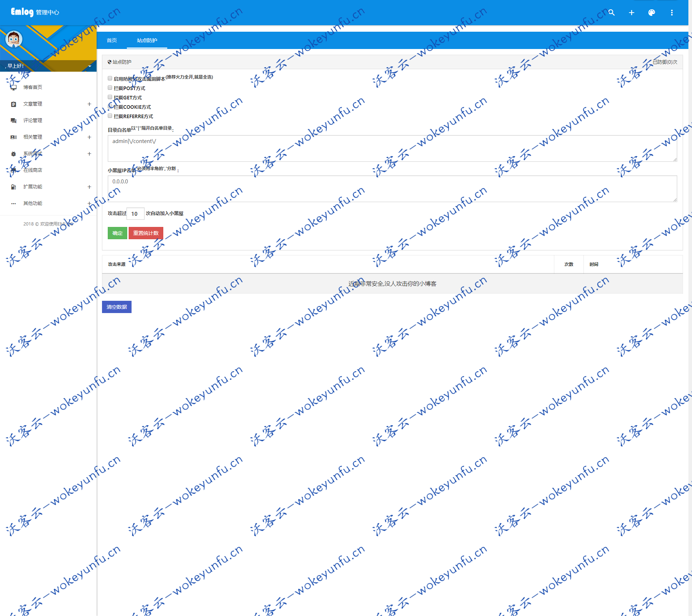Open the theme palette icon
The height and width of the screenshot is (616, 692).
pyautogui.click(x=652, y=13)
